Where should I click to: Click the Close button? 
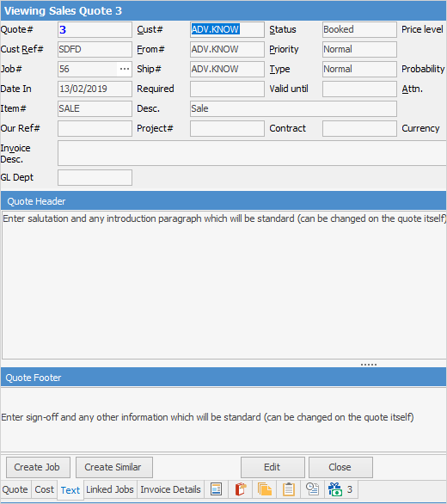click(x=340, y=467)
